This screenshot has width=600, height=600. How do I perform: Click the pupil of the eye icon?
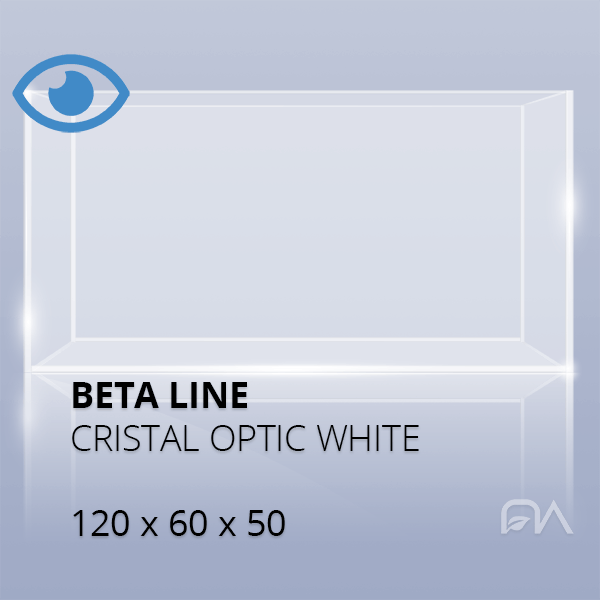click(x=70, y=93)
